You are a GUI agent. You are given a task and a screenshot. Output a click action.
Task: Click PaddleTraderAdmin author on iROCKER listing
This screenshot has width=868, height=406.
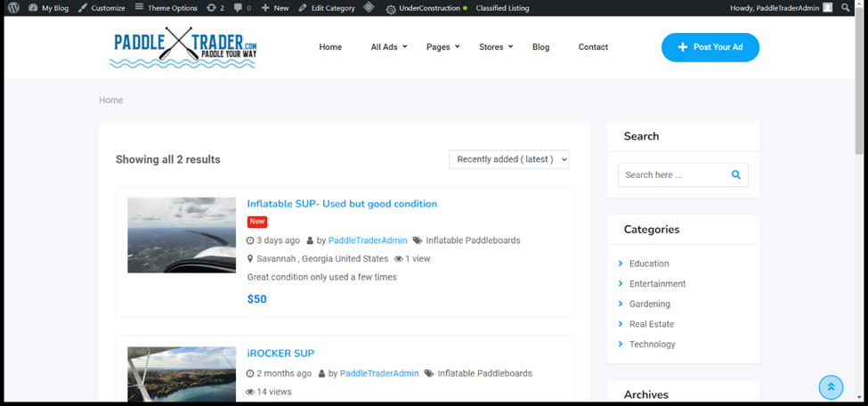pyautogui.click(x=379, y=373)
